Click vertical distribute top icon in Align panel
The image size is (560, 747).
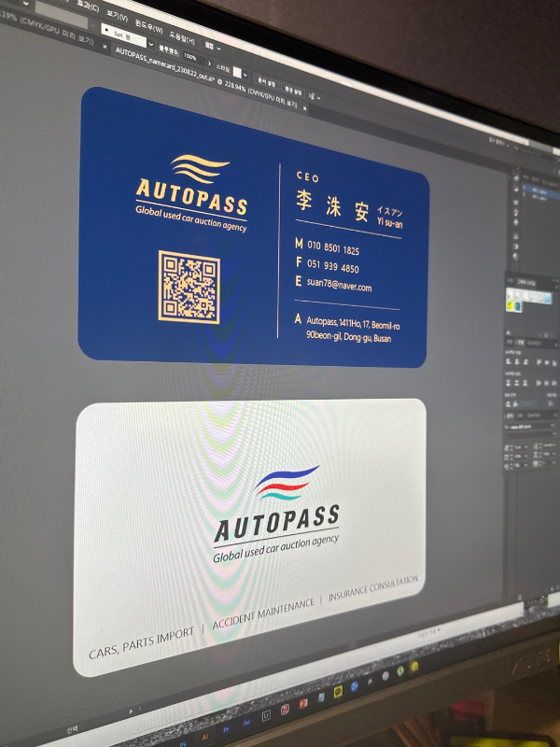point(508,383)
